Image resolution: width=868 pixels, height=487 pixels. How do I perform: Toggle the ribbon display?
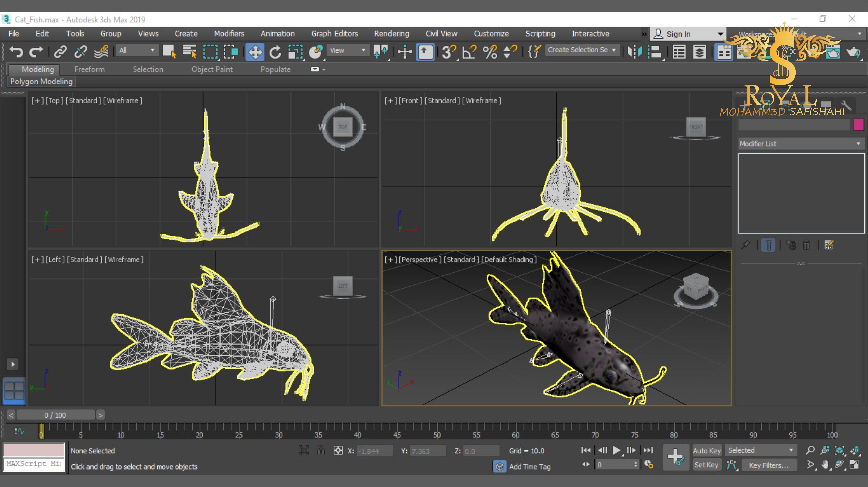(x=723, y=52)
